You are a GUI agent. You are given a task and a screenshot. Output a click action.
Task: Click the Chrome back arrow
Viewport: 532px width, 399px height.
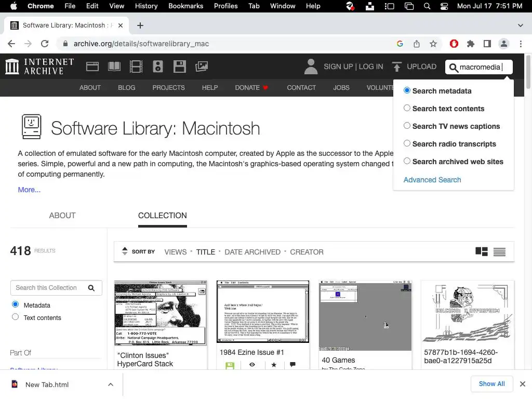pyautogui.click(x=11, y=44)
